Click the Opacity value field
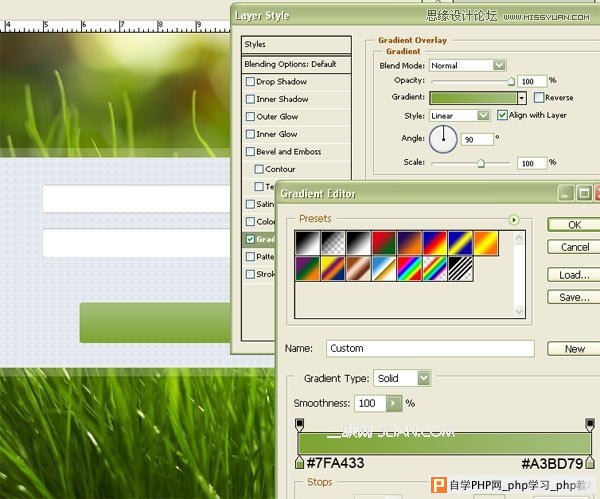Image resolution: width=600 pixels, height=499 pixels. (532, 81)
